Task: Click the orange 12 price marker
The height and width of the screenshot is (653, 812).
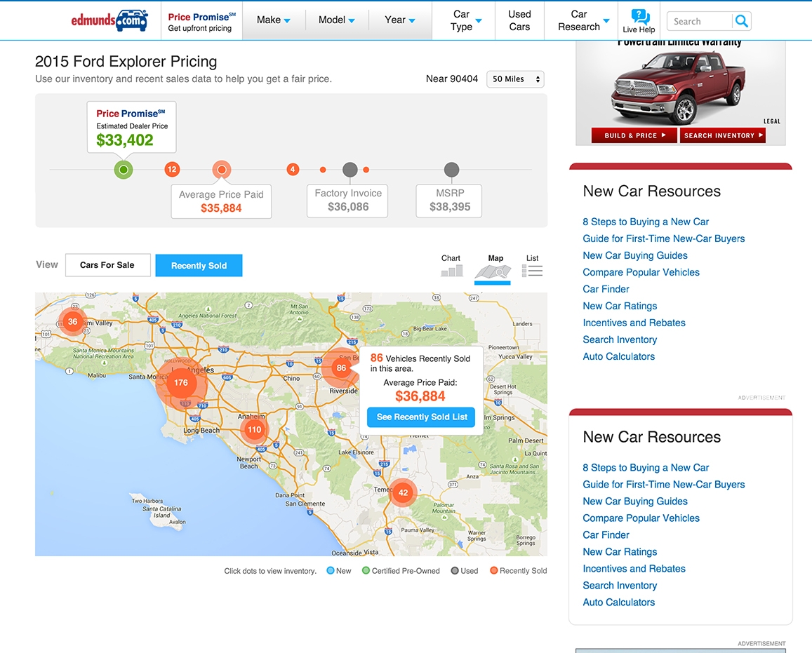Action: tap(172, 169)
